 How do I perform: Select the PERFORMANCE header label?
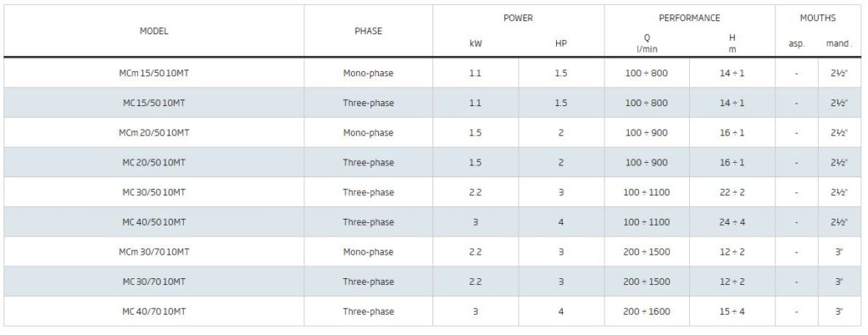(689, 19)
